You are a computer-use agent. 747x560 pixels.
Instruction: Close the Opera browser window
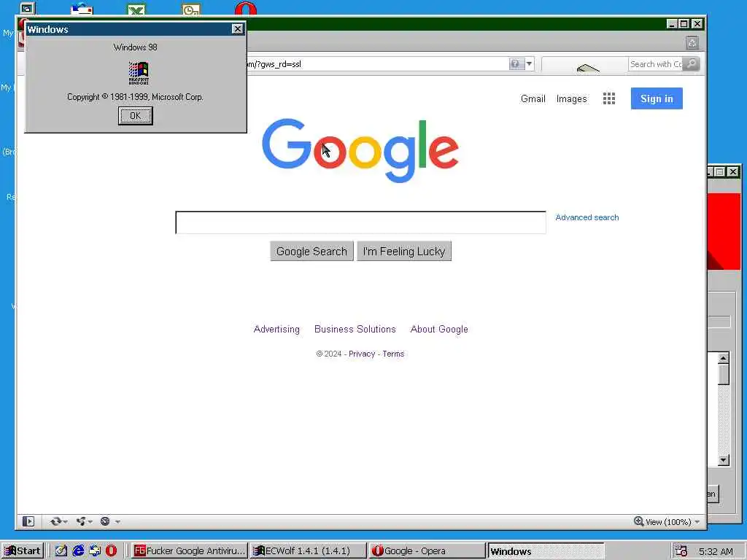click(697, 24)
